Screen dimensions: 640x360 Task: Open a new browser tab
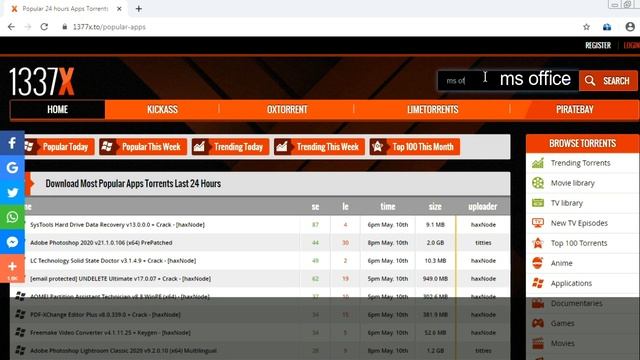point(139,9)
